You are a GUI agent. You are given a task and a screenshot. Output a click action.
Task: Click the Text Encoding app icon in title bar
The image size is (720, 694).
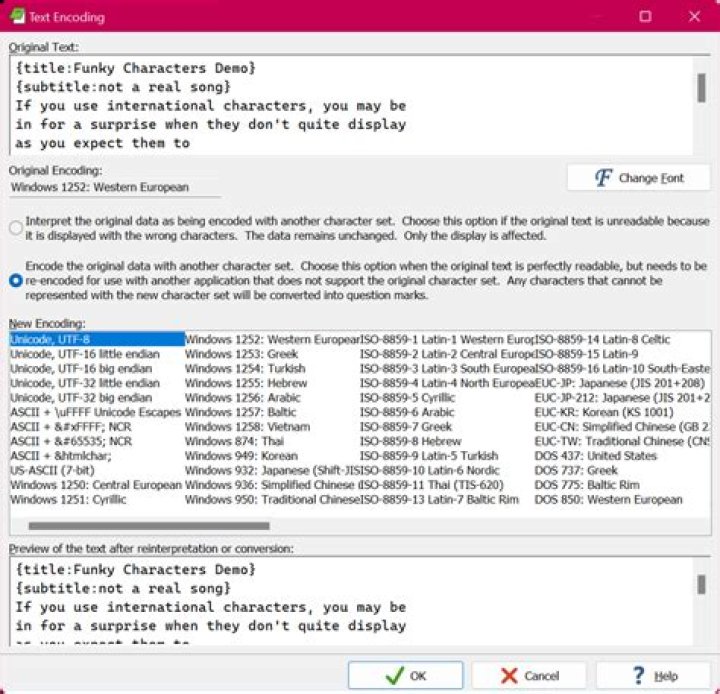(17, 16)
